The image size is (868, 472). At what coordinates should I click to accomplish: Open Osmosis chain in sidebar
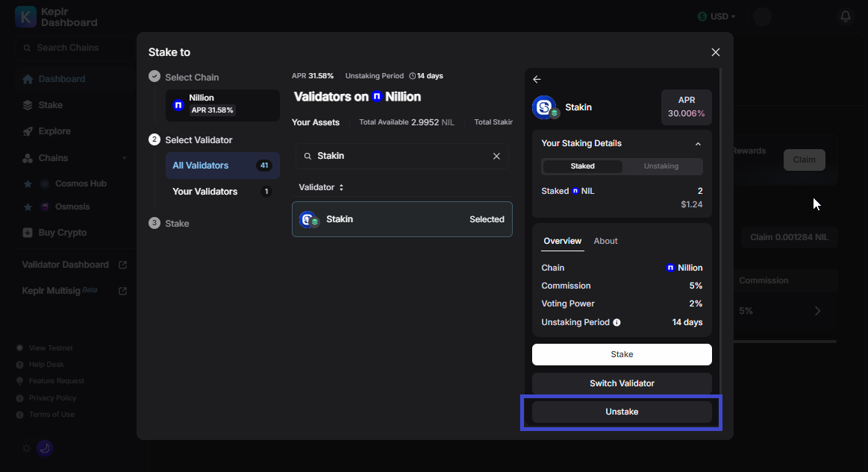pyautogui.click(x=72, y=207)
